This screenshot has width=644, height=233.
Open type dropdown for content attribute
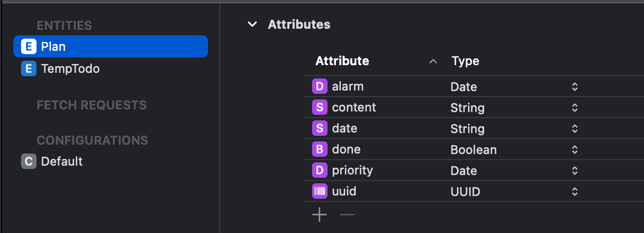click(x=575, y=108)
